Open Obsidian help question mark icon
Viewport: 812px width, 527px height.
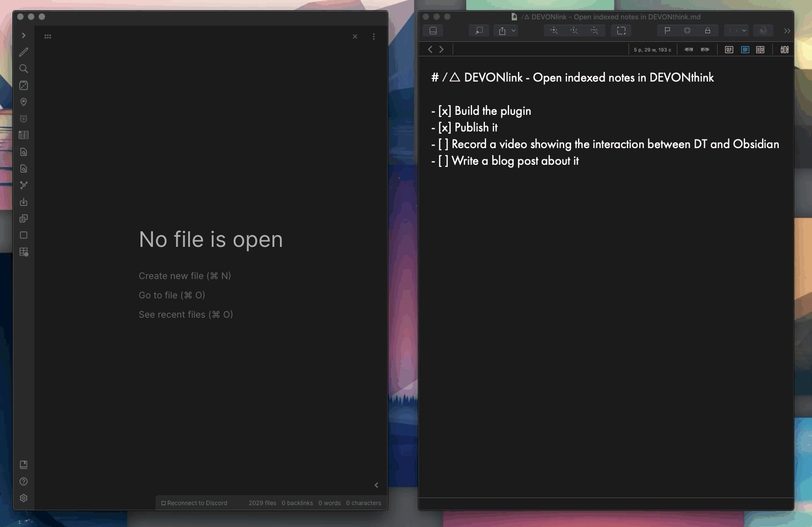(x=24, y=481)
